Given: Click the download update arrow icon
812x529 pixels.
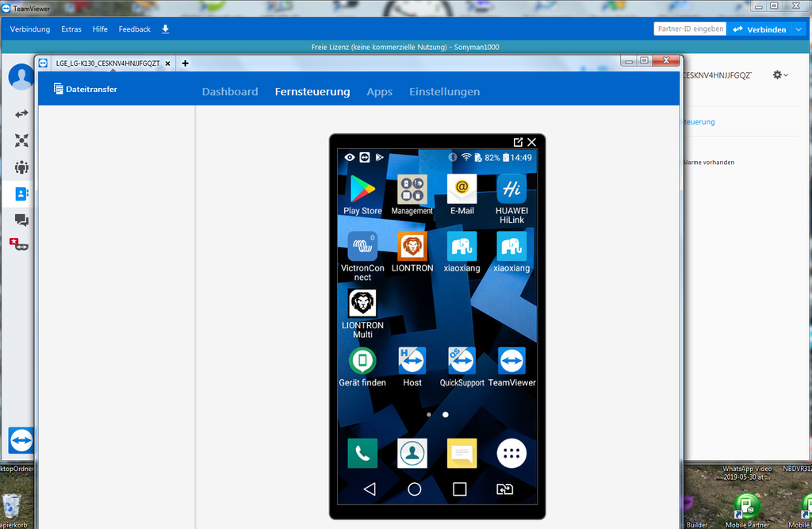Looking at the screenshot, I should tap(165, 29).
